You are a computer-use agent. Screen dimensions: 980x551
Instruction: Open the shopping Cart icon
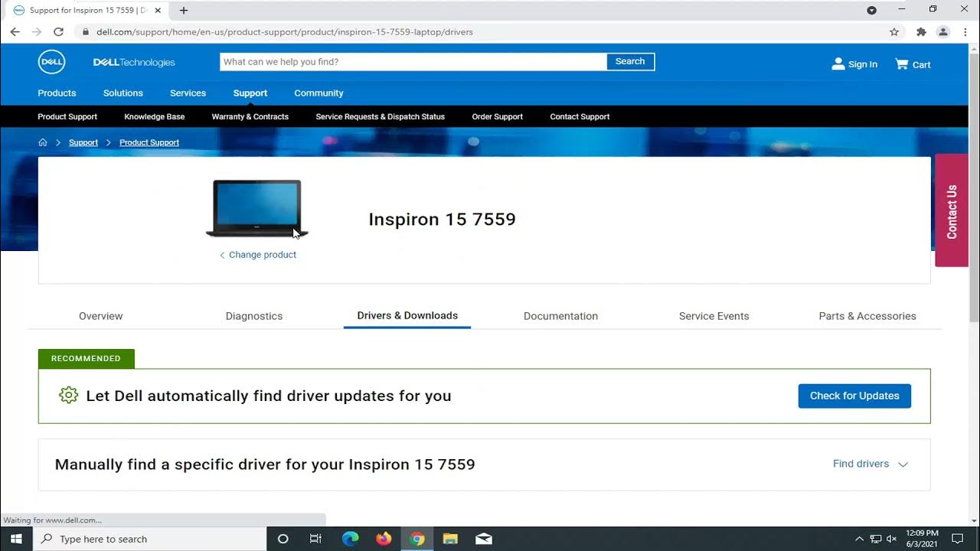click(901, 64)
